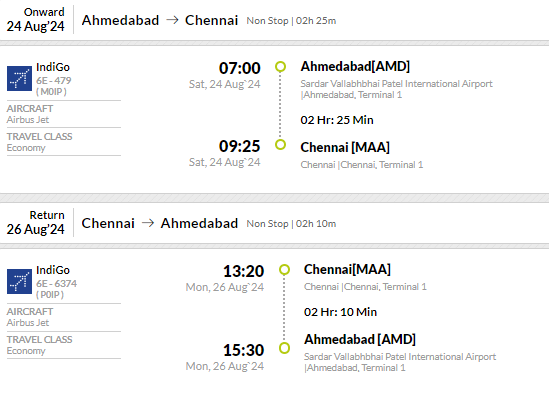The height and width of the screenshot is (395, 549).
Task: Click the onward Non Stop | 02h 25m label
Action: tap(291, 21)
